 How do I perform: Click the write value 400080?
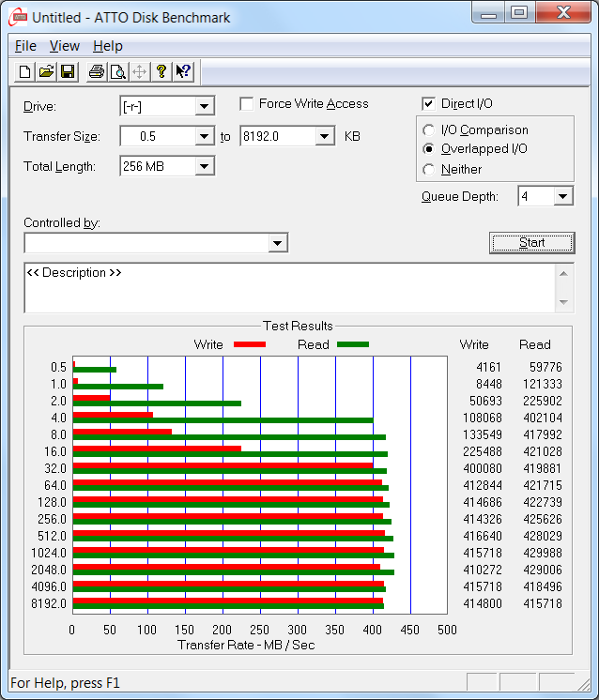483,469
